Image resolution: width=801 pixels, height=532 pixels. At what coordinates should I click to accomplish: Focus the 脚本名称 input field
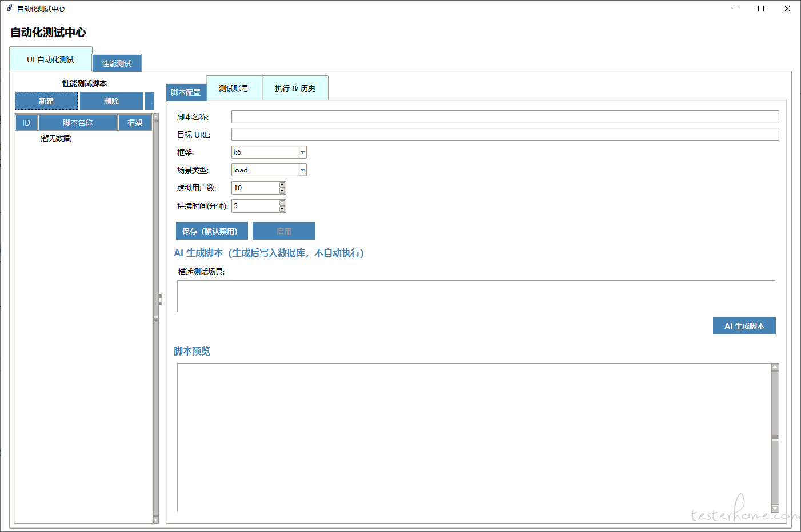click(504, 117)
